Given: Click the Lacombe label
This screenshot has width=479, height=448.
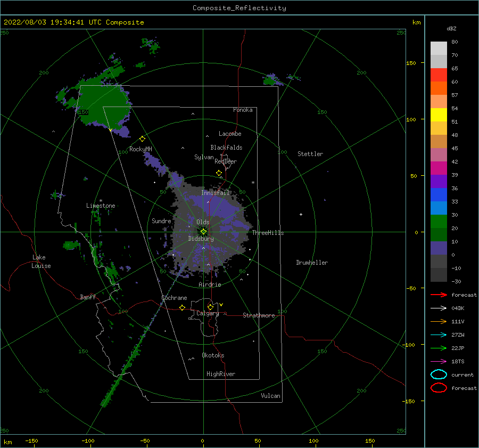Looking at the screenshot, I should pos(230,134).
